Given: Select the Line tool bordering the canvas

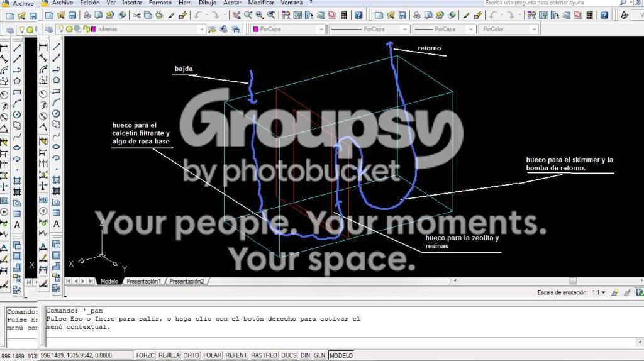Looking at the screenshot, I should click(56, 47).
